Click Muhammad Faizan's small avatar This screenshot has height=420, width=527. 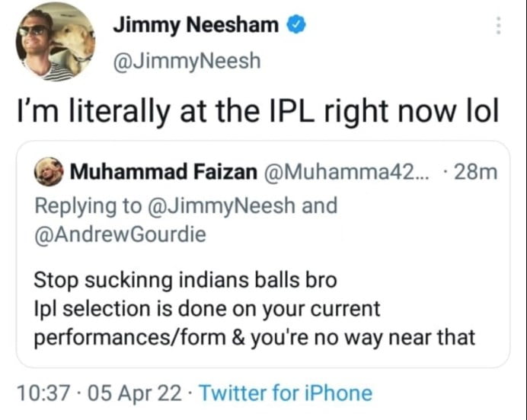[x=49, y=173]
